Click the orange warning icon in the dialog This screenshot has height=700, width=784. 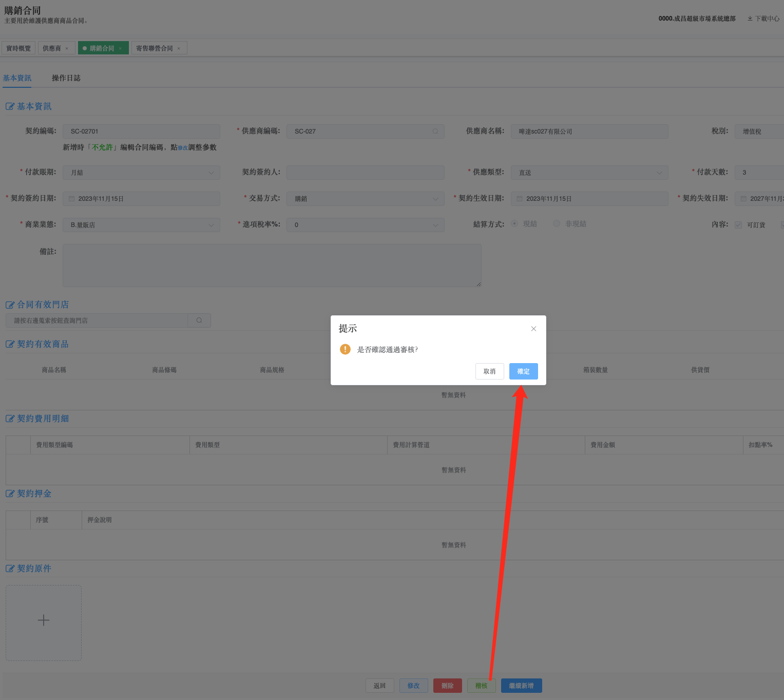pyautogui.click(x=345, y=349)
